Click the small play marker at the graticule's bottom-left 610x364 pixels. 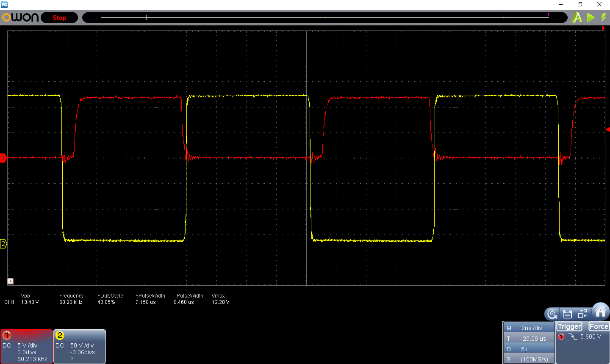tap(11, 281)
